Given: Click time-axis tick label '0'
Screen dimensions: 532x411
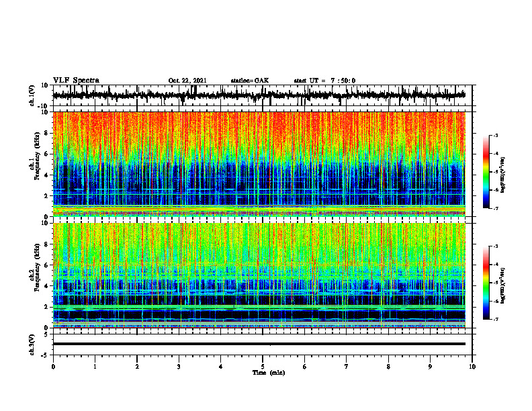Looking at the screenshot, I should [53, 367].
